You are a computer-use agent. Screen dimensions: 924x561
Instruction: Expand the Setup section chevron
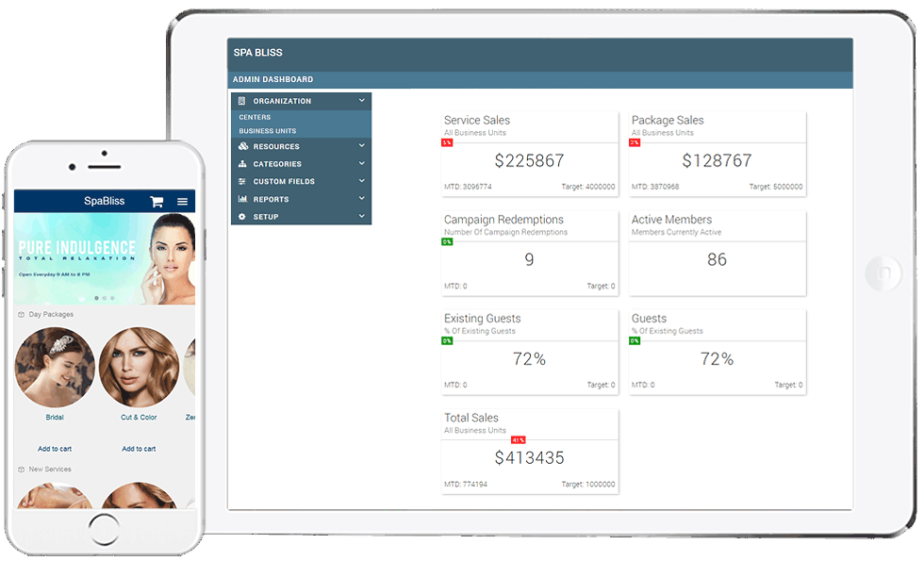click(x=361, y=217)
